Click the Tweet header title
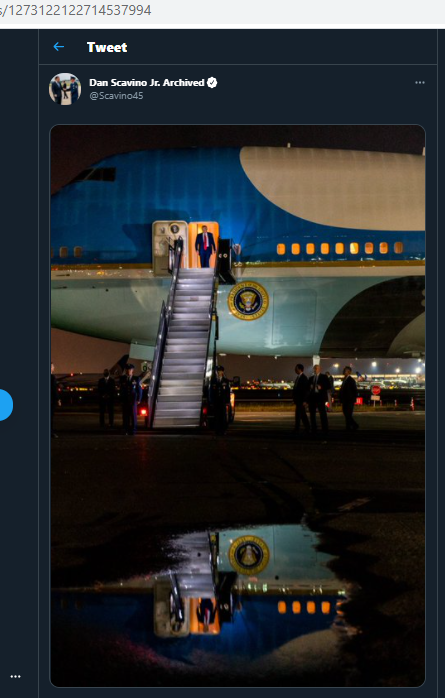This screenshot has height=698, width=445. (107, 47)
